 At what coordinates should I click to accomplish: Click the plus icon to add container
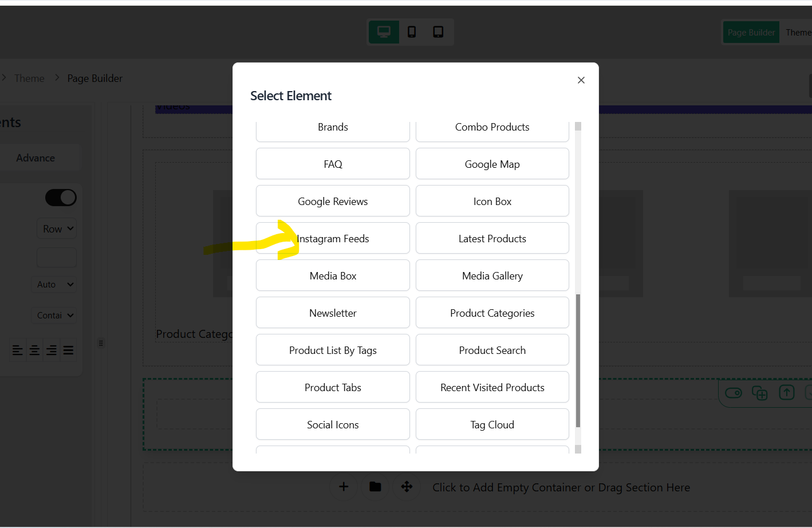pos(344,487)
